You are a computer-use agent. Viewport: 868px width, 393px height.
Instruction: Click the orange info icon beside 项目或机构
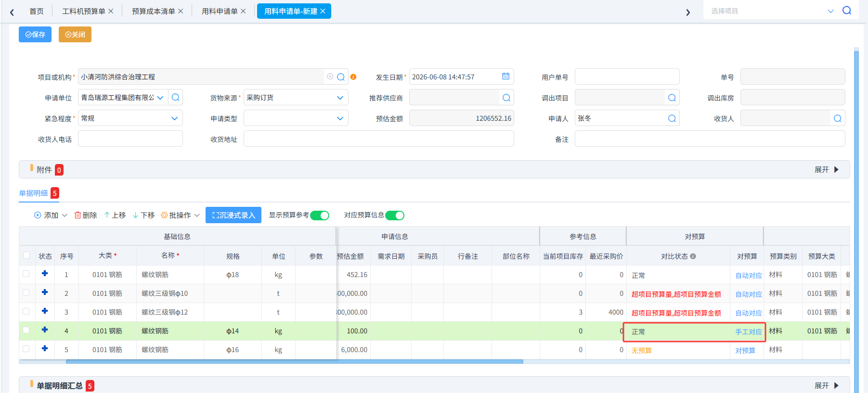(x=353, y=77)
